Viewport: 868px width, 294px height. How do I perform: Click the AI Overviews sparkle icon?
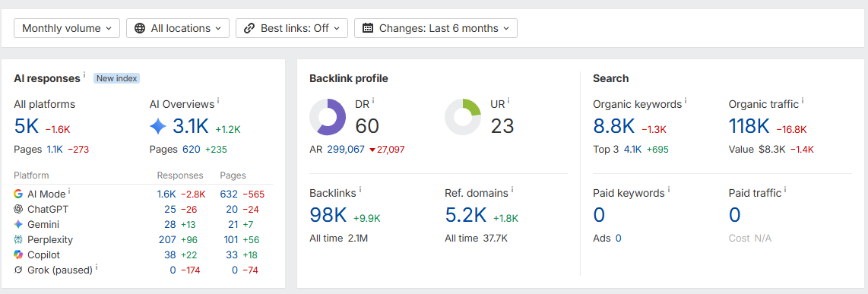point(158,127)
